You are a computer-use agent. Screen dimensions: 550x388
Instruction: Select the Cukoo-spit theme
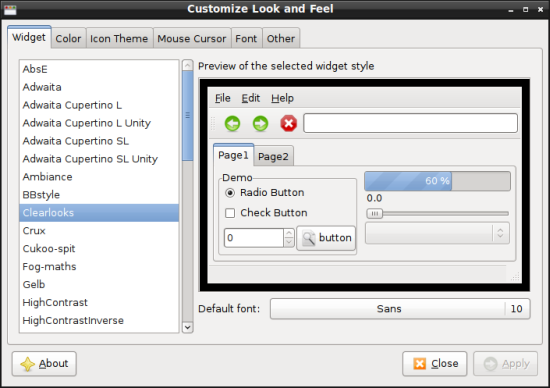click(99, 248)
